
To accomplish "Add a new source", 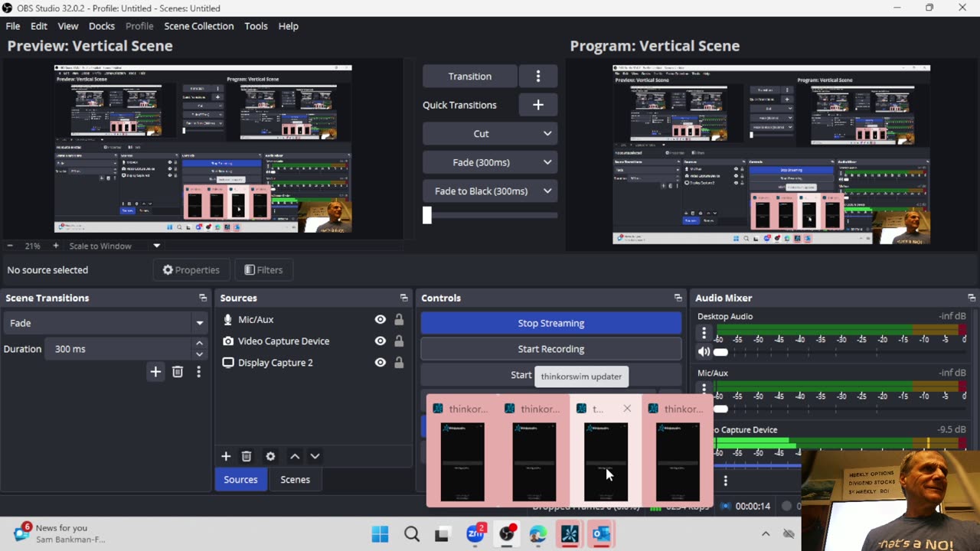I will [x=226, y=456].
